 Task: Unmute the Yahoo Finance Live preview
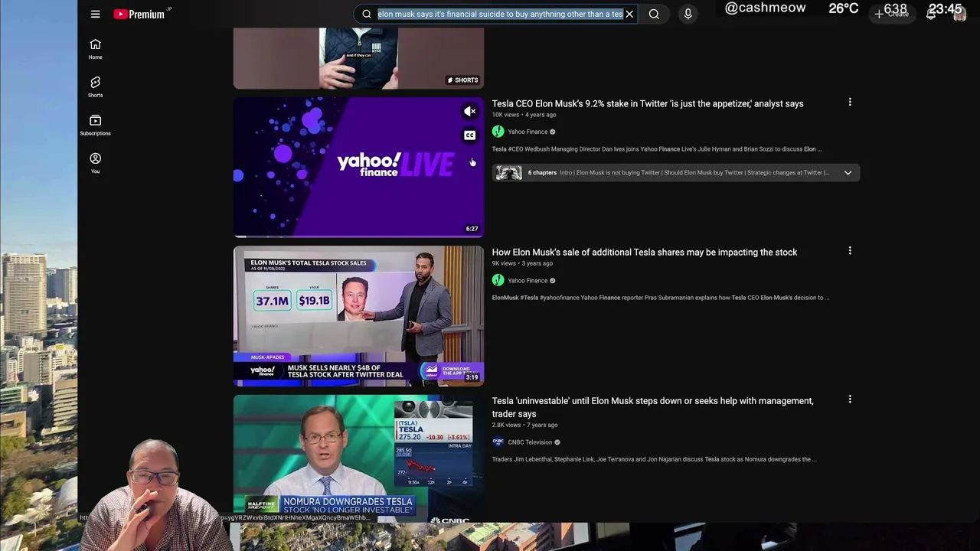pos(470,112)
